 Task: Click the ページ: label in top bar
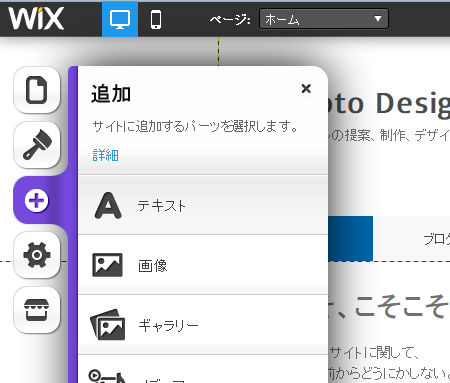pyautogui.click(x=230, y=20)
